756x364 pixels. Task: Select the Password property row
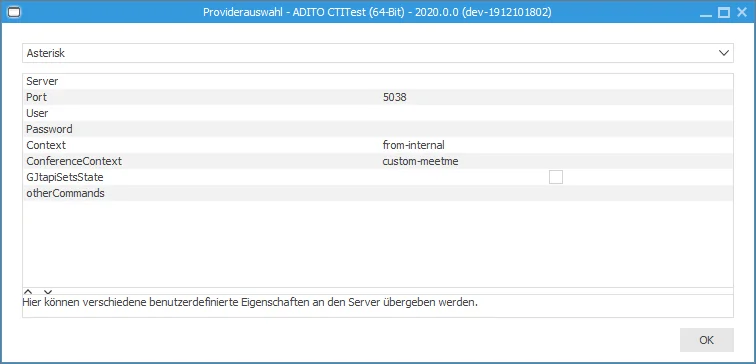point(378,129)
